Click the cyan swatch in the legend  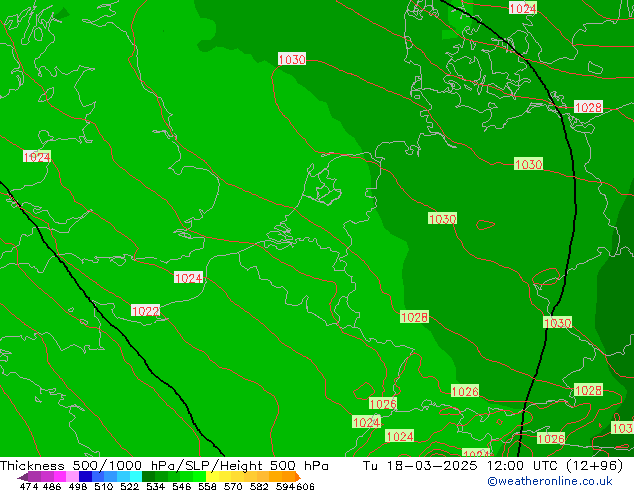(136, 476)
